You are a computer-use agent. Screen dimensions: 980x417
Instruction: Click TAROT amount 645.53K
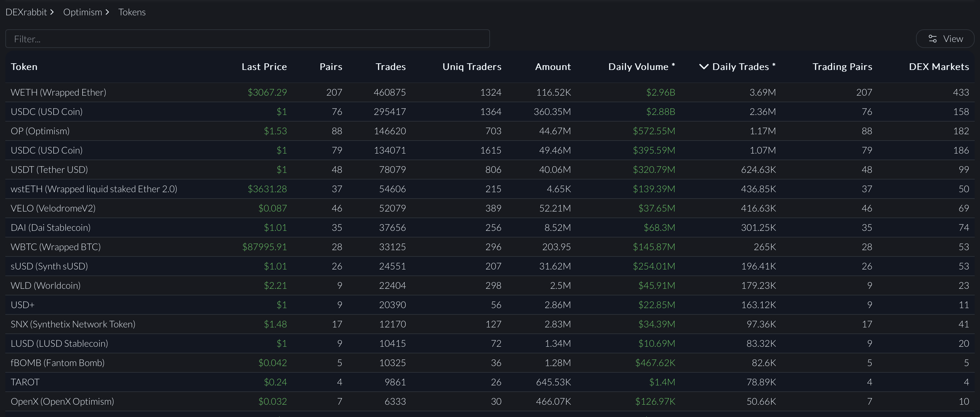[x=554, y=382]
